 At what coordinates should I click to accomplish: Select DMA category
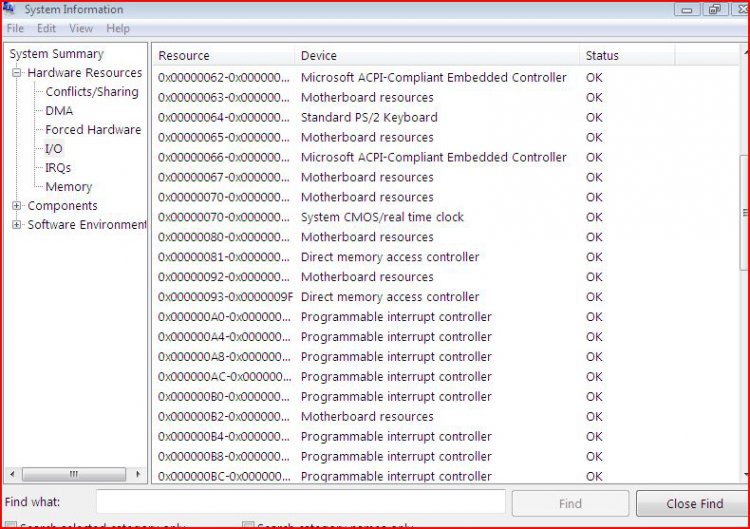59,111
